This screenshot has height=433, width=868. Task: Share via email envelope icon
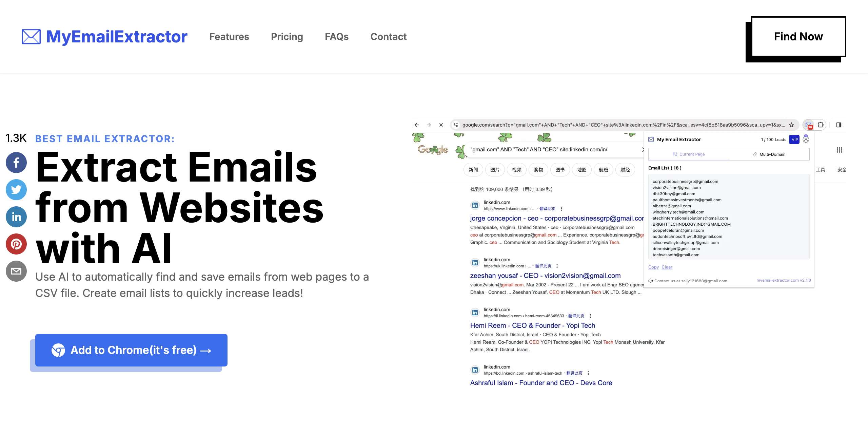point(16,271)
